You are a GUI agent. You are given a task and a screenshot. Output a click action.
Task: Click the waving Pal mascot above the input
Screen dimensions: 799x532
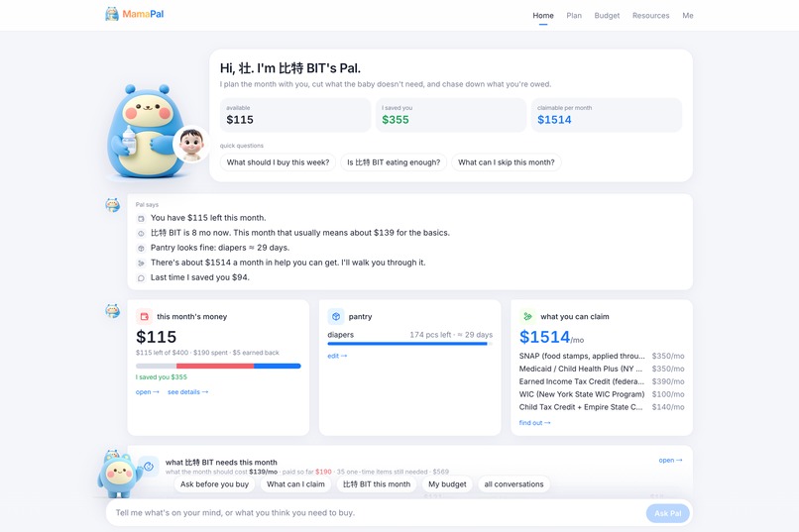click(119, 475)
